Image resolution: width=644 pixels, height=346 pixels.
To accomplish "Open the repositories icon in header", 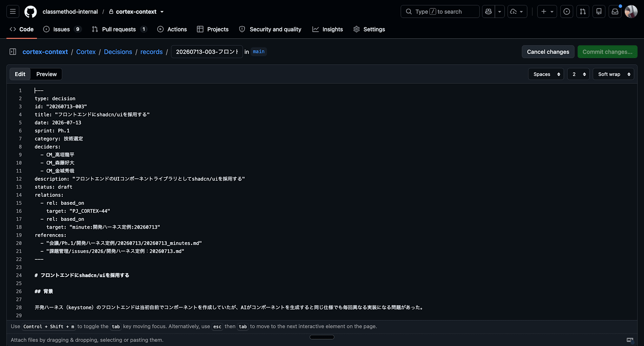I will tap(599, 12).
